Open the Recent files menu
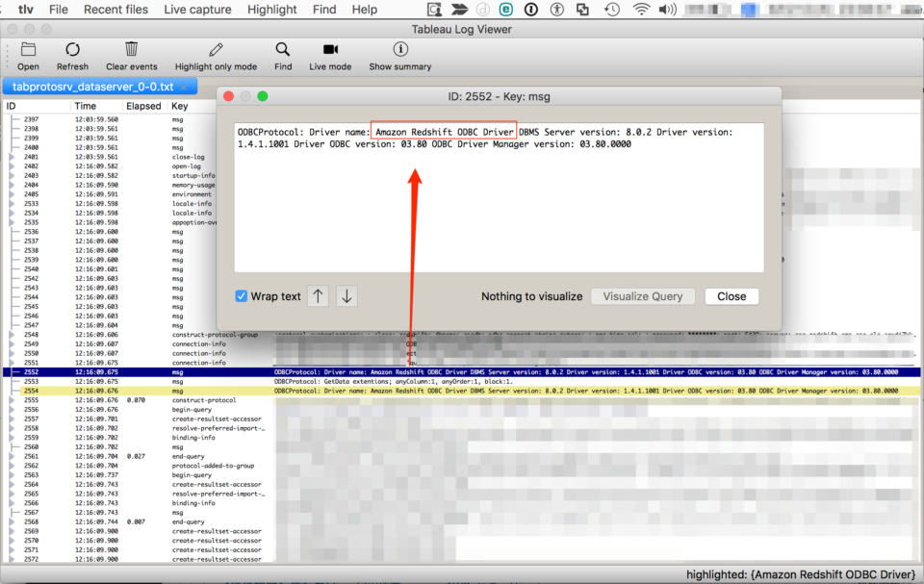The height and width of the screenshot is (584, 924). point(115,9)
